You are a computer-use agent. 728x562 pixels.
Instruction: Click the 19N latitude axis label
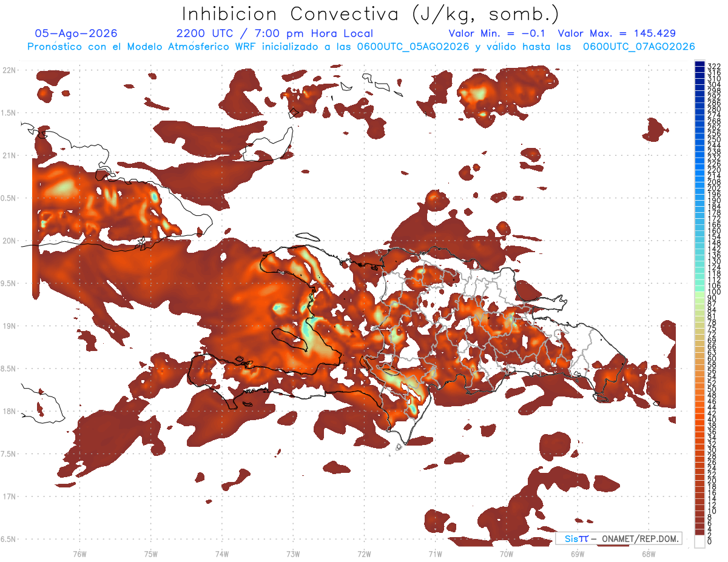coord(10,326)
